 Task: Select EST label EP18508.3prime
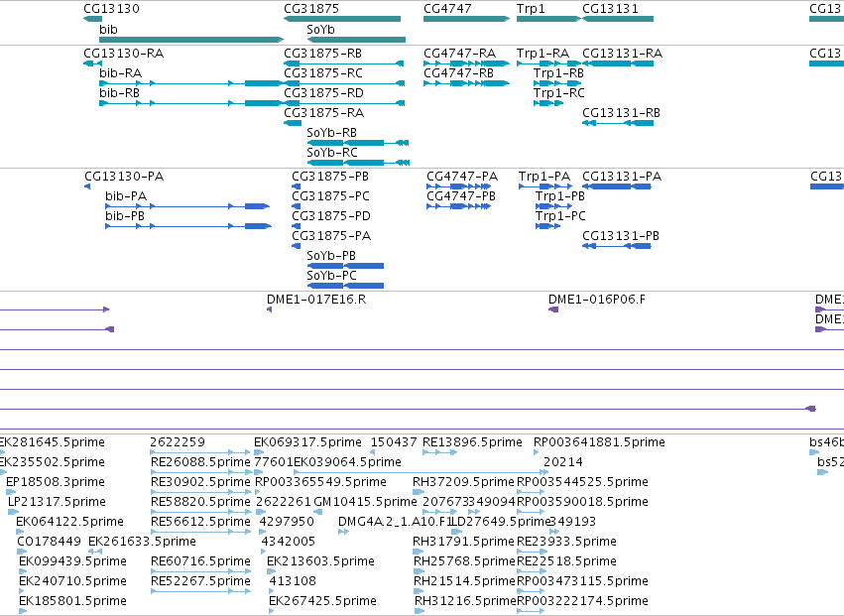click(56, 482)
